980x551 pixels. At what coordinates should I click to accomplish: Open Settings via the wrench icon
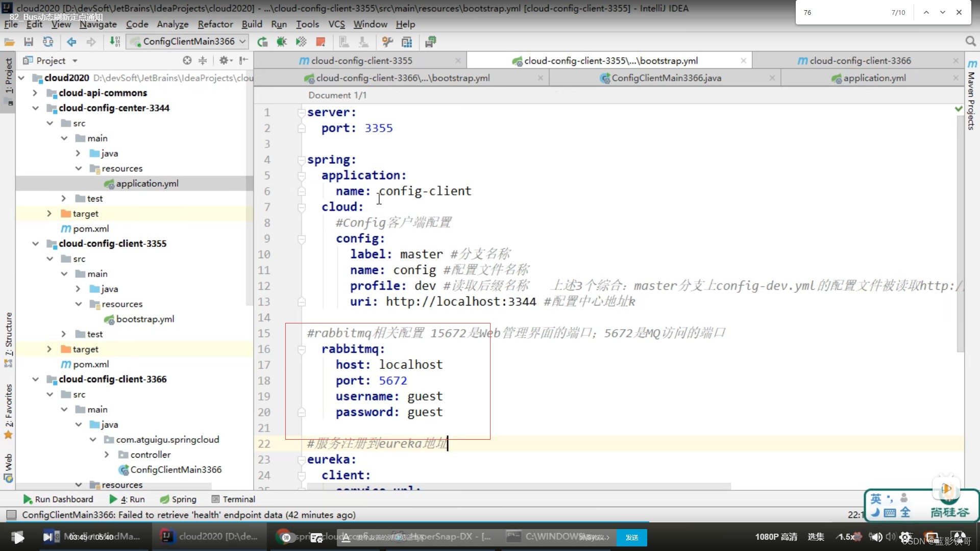point(387,42)
